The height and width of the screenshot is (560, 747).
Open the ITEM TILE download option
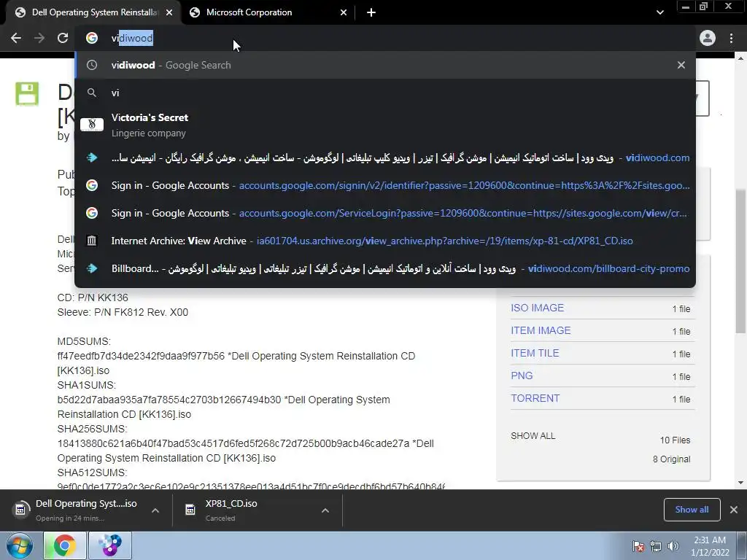[535, 353]
